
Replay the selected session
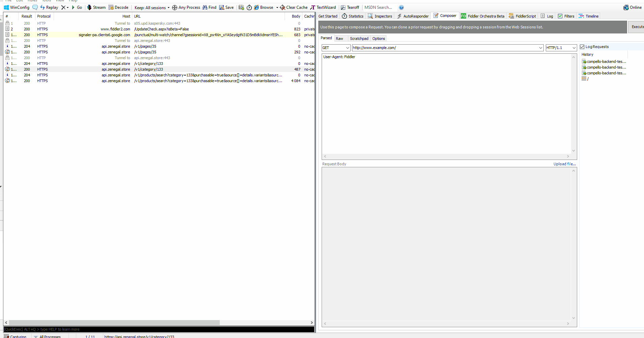tap(49, 7)
